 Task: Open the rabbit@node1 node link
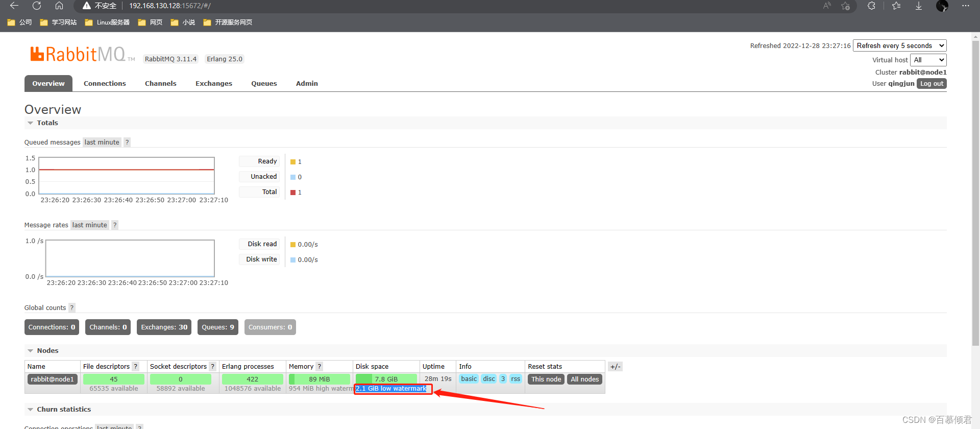coord(52,379)
